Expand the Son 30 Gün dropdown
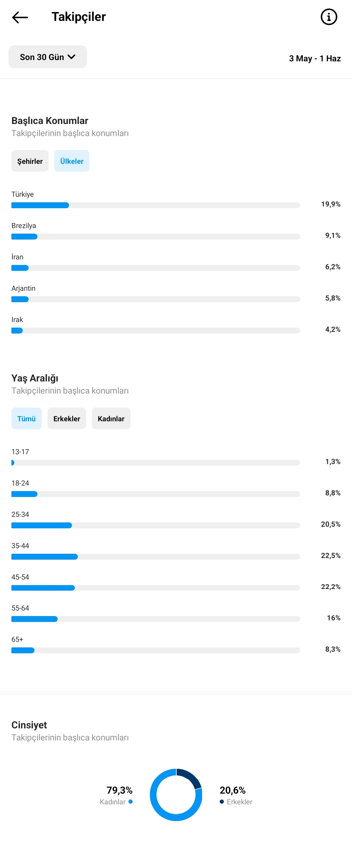 (x=48, y=57)
